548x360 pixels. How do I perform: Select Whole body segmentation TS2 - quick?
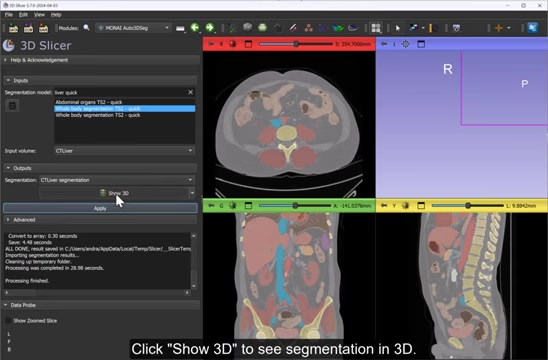pos(124,115)
